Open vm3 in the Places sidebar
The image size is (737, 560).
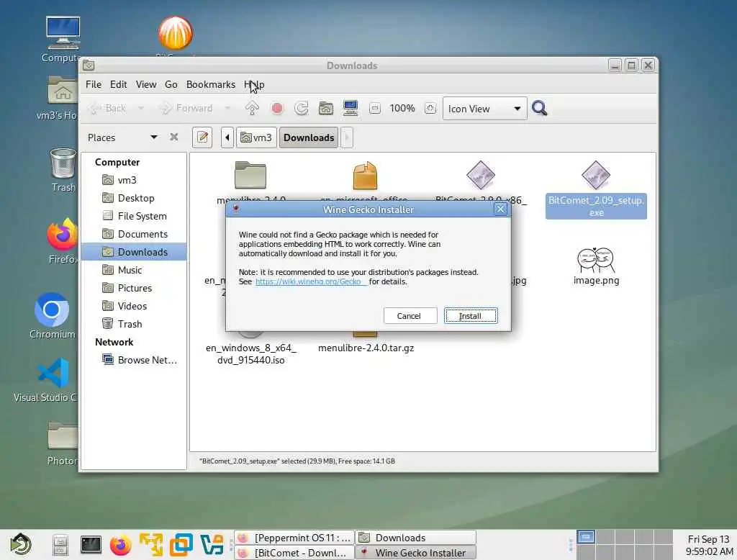pyautogui.click(x=127, y=180)
